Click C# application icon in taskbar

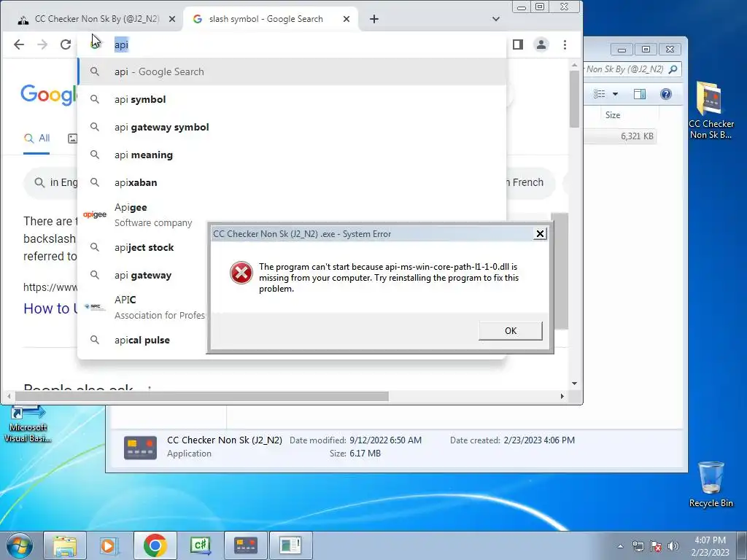point(200,545)
